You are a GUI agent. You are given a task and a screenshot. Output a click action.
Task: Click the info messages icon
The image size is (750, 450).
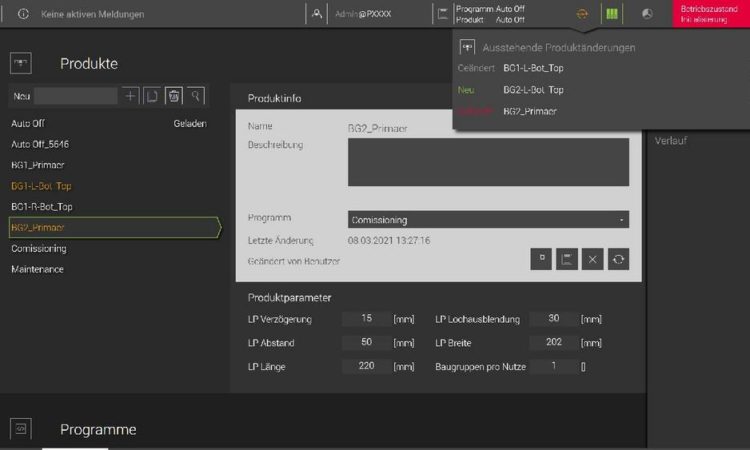[23, 14]
